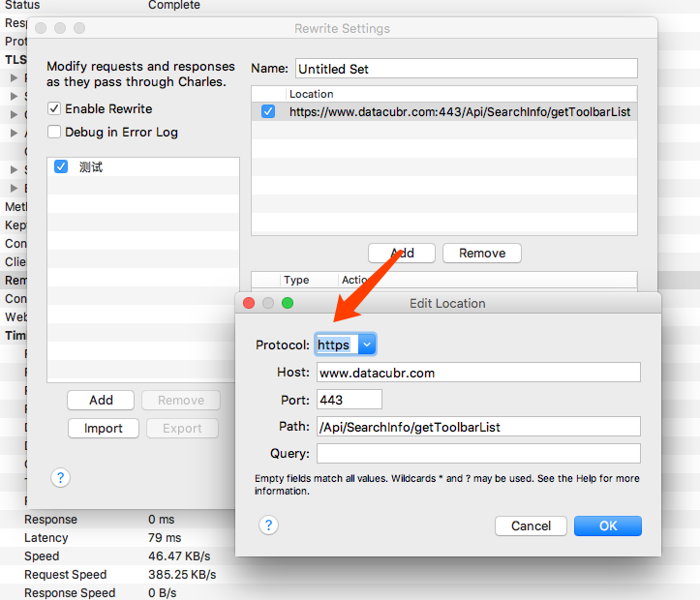Screen dimensions: 700x600
Task: Click the empty Query field
Action: coord(478,454)
